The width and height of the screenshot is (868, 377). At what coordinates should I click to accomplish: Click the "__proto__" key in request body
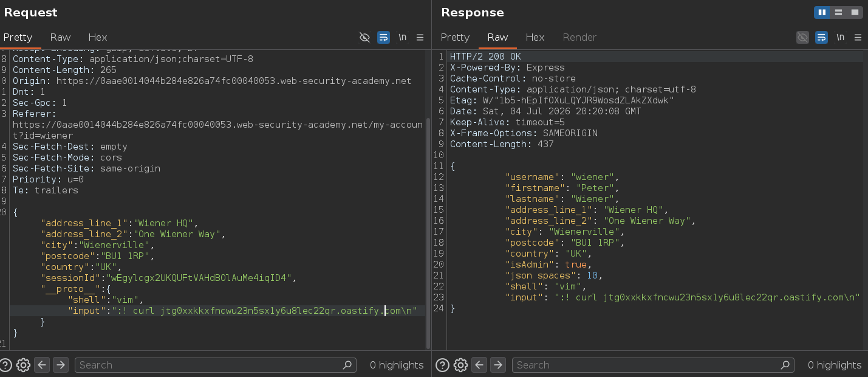pos(70,289)
